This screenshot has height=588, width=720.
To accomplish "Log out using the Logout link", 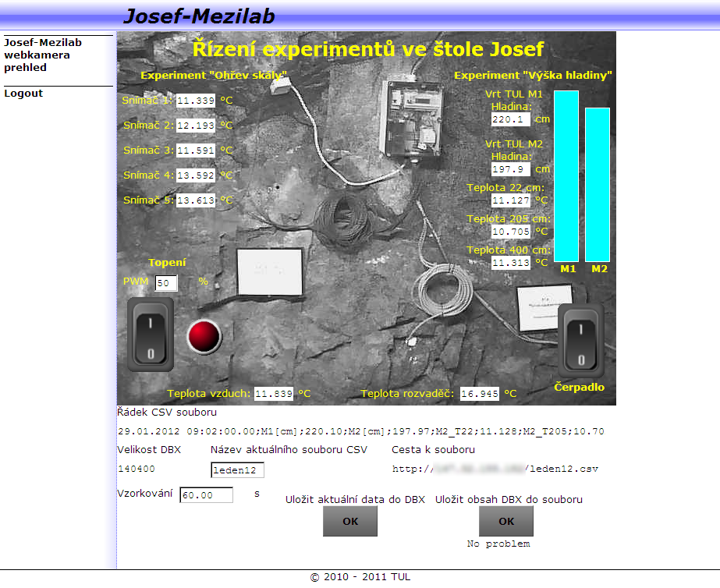I will pos(23,94).
